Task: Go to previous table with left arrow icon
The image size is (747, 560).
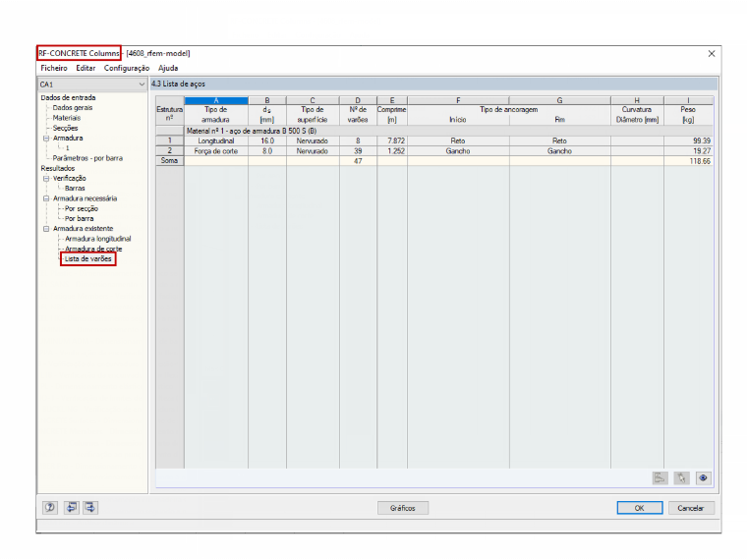Action: point(72,508)
